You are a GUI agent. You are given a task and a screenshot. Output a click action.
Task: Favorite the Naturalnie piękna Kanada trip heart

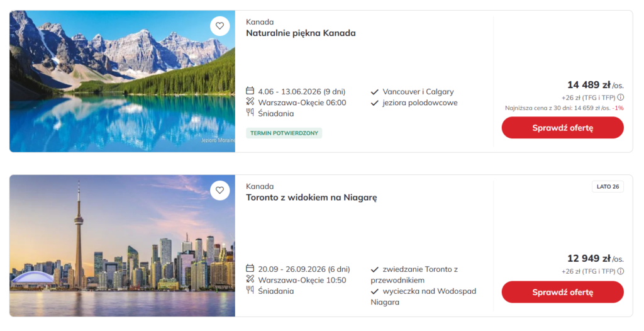coord(219,26)
